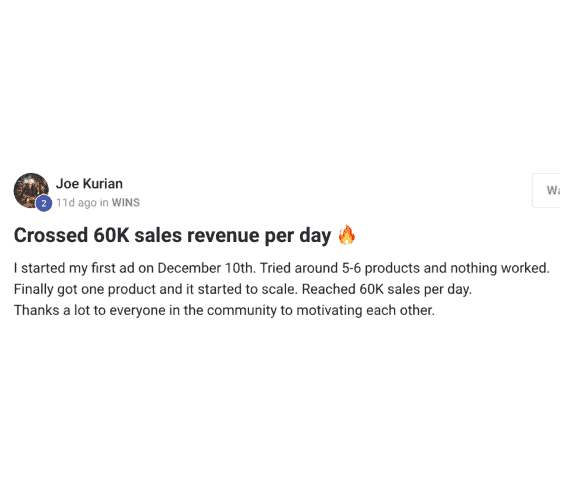Screen dimensions: 571x485
Task: Open the author name Joe Kurian
Action: pos(89,184)
